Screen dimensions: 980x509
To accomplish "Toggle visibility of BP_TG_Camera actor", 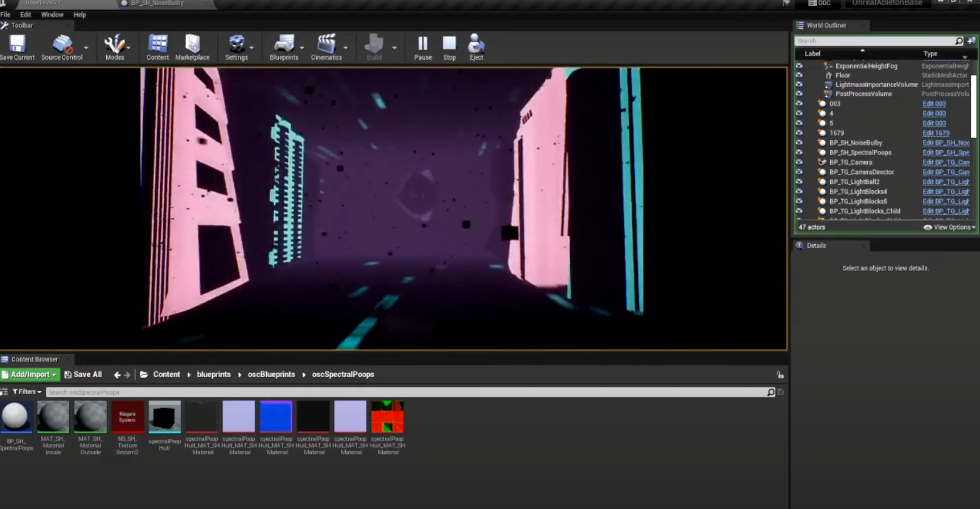I will tap(799, 163).
